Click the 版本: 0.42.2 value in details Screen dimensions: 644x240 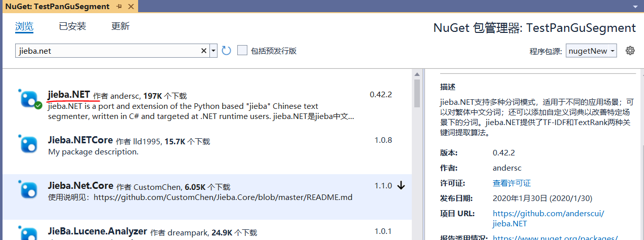(x=504, y=153)
